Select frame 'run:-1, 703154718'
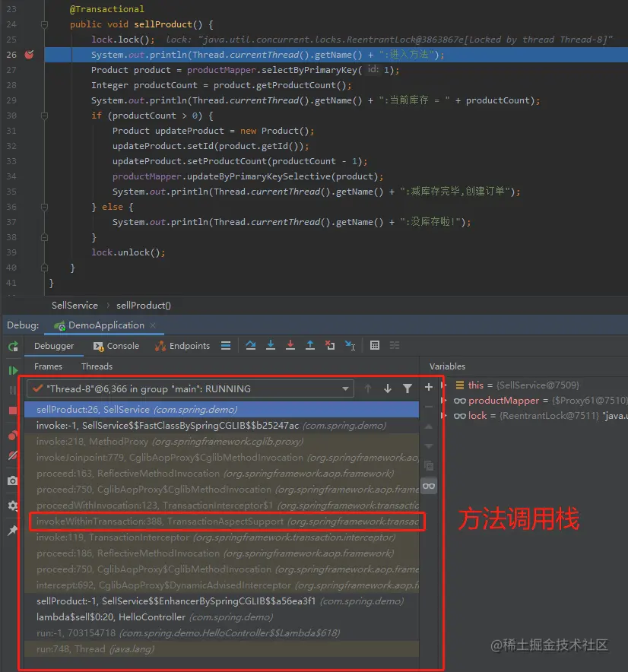The width and height of the screenshot is (628, 672). 221,633
